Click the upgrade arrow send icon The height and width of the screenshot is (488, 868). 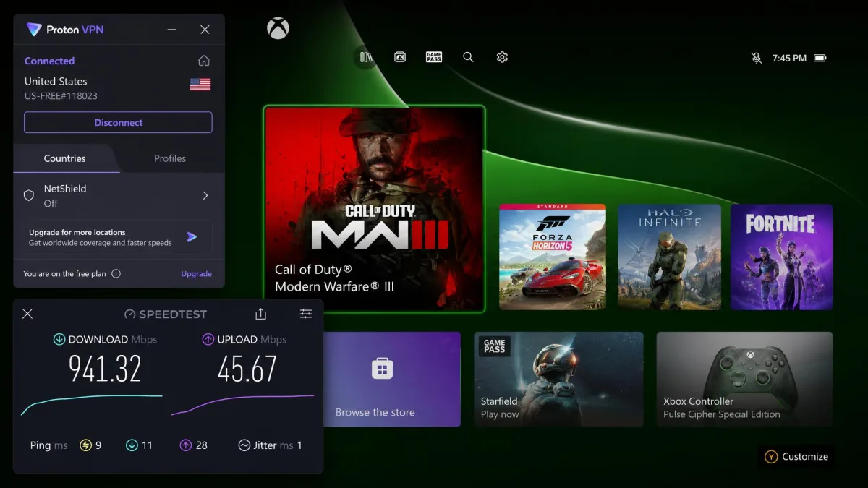click(192, 236)
